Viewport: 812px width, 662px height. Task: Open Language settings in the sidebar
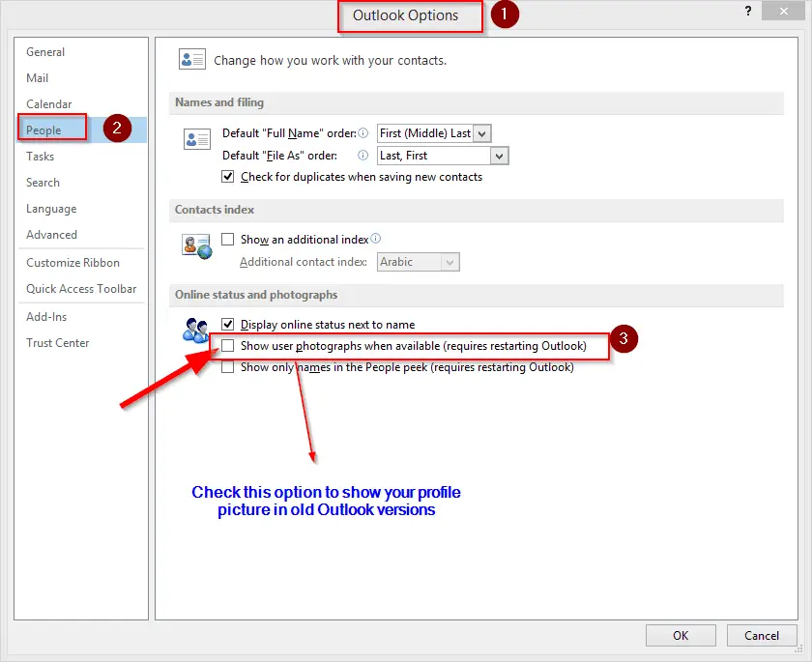coord(51,209)
